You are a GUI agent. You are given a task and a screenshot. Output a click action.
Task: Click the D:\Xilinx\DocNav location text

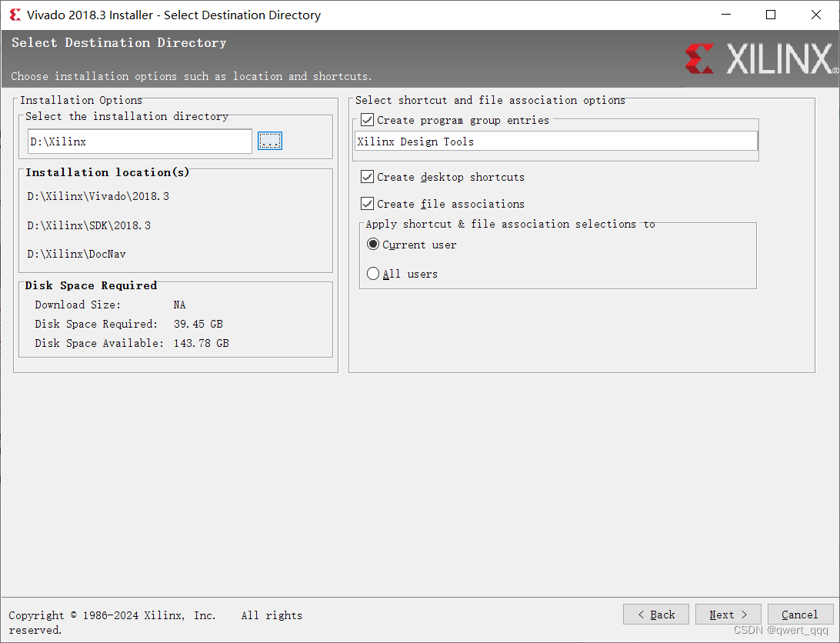(76, 254)
